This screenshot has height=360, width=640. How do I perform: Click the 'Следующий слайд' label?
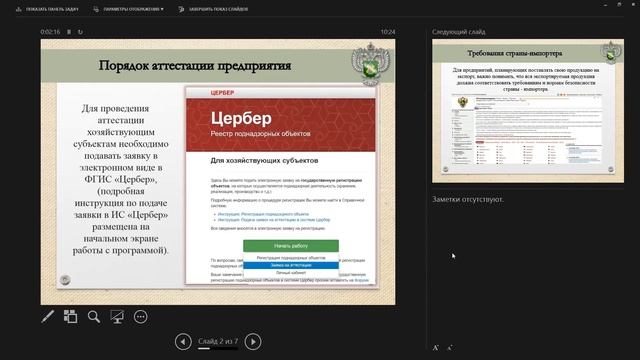(459, 32)
